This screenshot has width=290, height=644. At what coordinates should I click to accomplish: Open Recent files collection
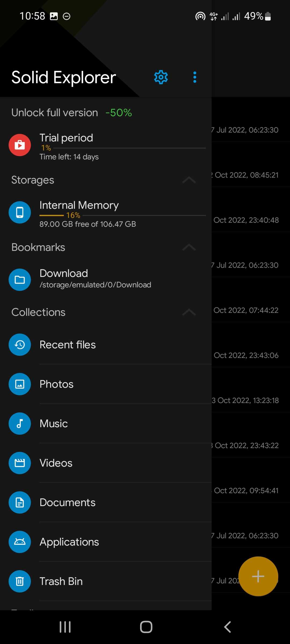[x=106, y=345]
